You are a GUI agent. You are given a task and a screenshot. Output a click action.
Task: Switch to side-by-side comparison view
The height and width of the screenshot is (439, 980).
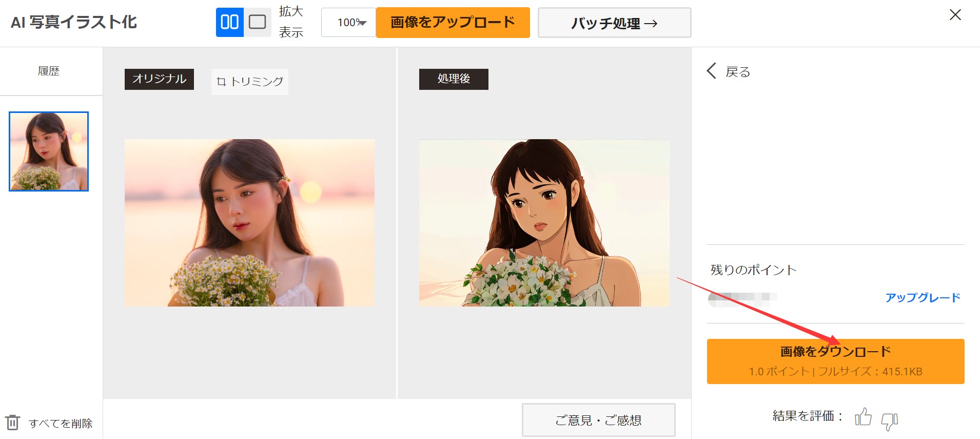coord(229,22)
